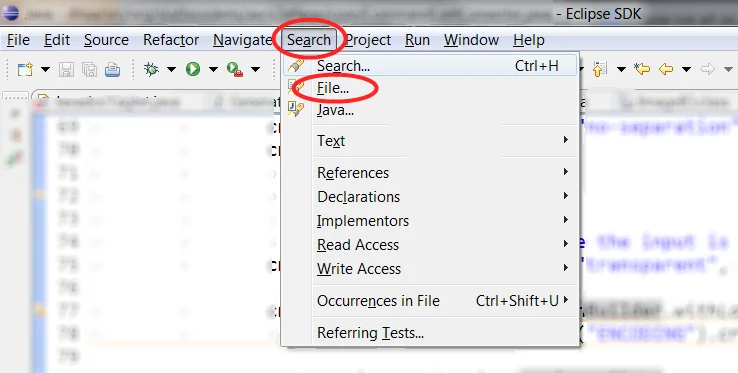Image resolution: width=738 pixels, height=373 pixels.
Task: Expand the Read Access submenu
Action: pos(430,244)
